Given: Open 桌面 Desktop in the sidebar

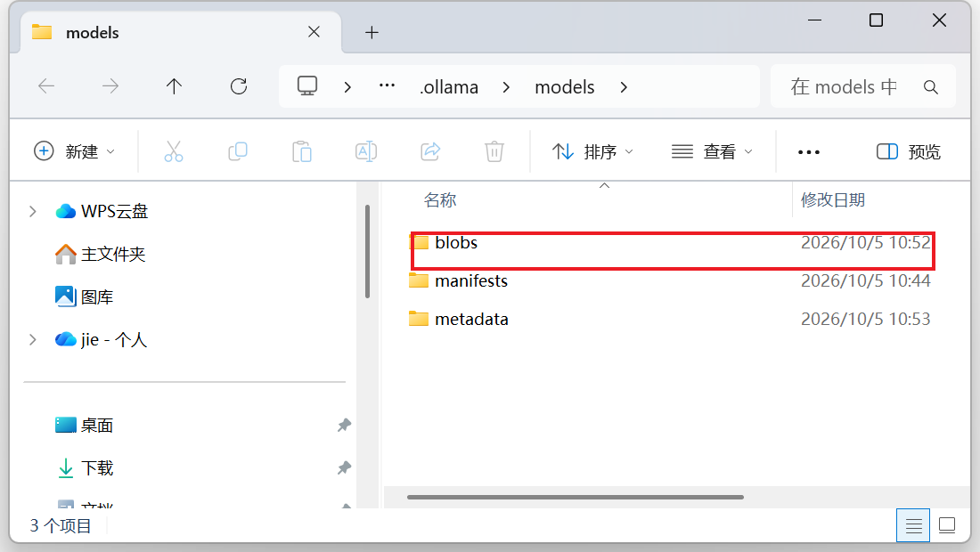Looking at the screenshot, I should pos(85,426).
